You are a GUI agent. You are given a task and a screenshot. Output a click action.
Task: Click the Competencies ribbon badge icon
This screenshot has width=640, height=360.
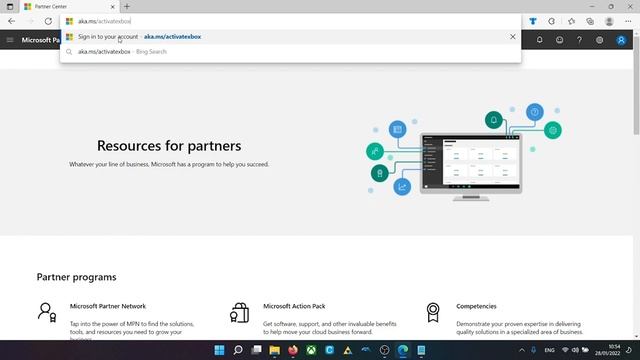pos(433,312)
